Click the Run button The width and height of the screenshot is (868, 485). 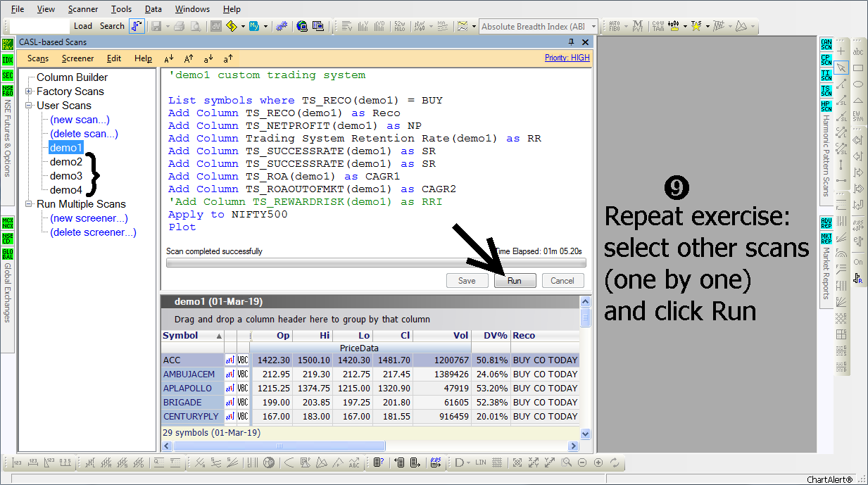click(x=515, y=280)
